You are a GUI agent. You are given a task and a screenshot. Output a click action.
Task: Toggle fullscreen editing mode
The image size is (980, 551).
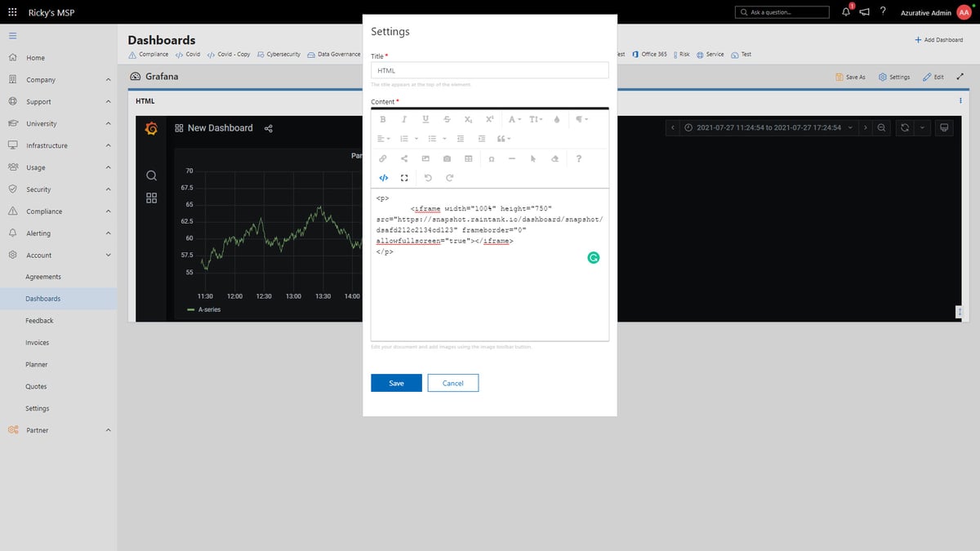click(x=403, y=177)
